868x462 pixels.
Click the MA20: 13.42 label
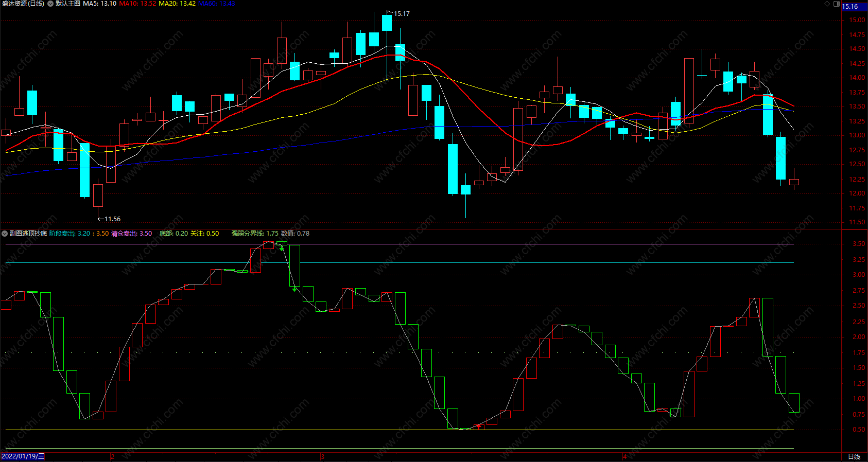[x=177, y=4]
